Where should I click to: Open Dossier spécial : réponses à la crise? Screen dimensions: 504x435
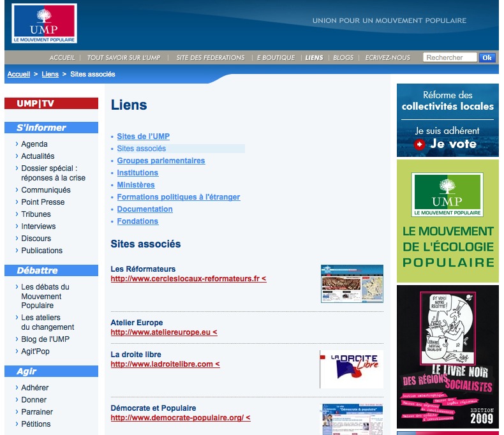54,173
